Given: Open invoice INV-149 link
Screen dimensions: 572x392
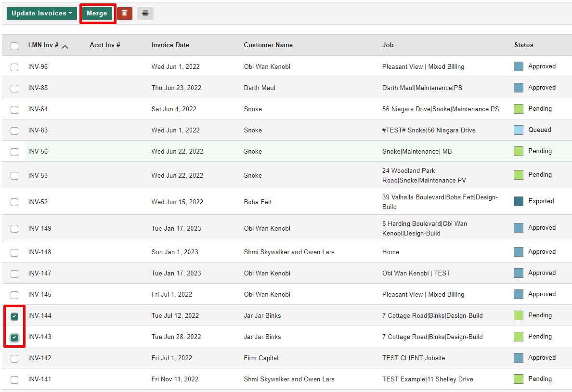Looking at the screenshot, I should click(39, 228).
